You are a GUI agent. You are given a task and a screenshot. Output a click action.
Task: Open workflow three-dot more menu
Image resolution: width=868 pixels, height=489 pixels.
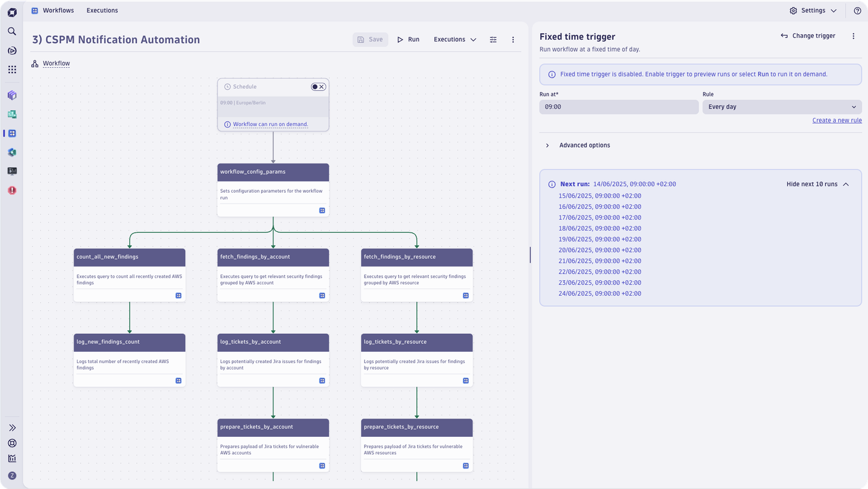click(513, 40)
